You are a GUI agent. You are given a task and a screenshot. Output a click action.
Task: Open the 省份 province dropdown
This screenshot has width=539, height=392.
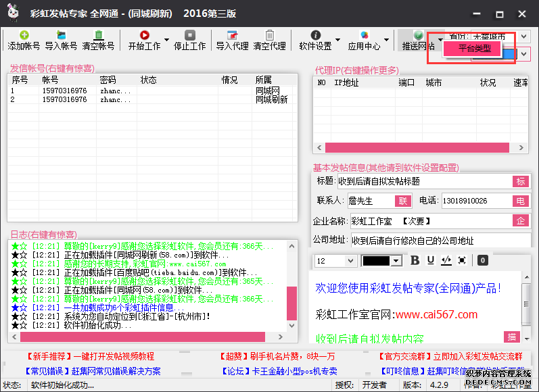[x=523, y=36]
